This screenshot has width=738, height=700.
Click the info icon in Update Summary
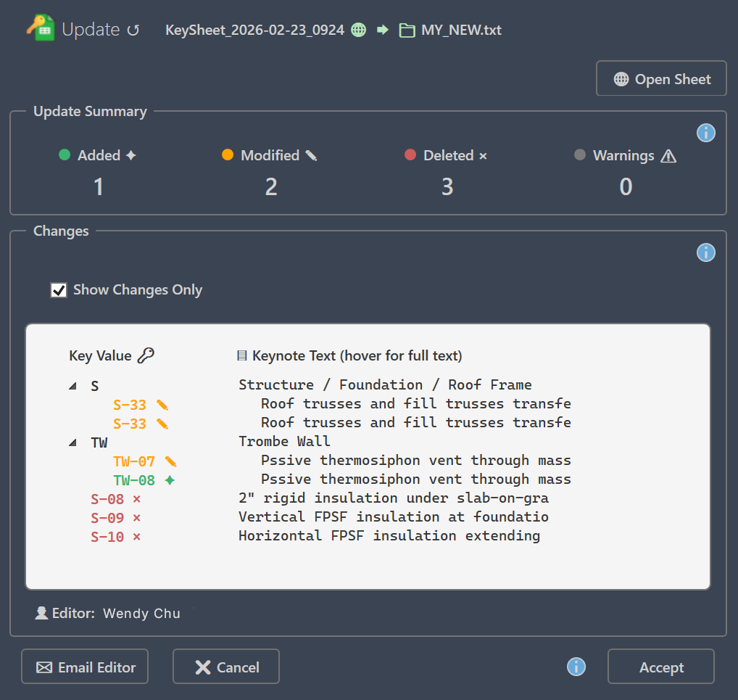click(705, 133)
